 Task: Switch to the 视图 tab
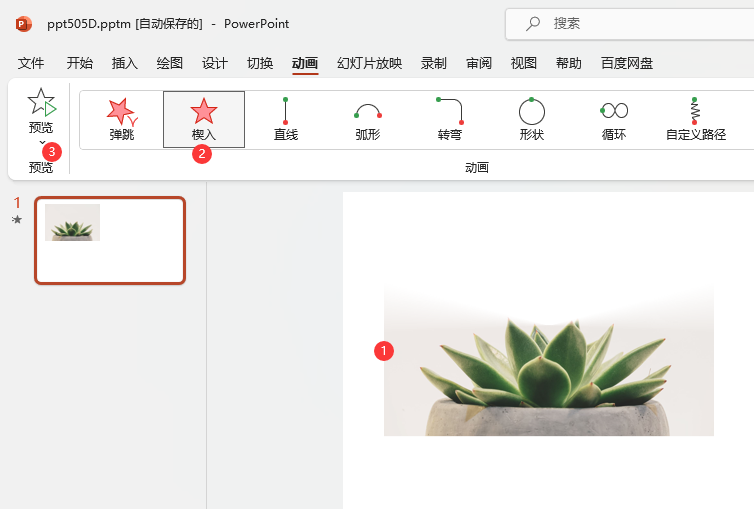click(524, 63)
